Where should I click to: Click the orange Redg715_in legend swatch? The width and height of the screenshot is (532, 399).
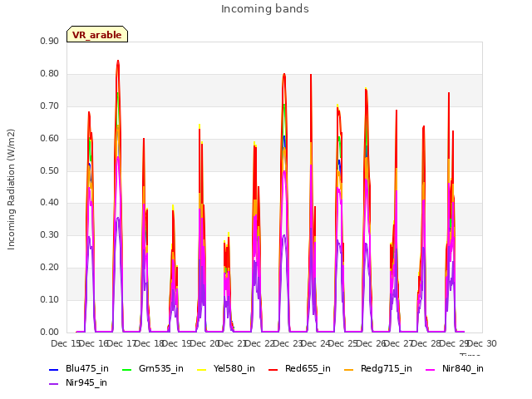[349, 369]
